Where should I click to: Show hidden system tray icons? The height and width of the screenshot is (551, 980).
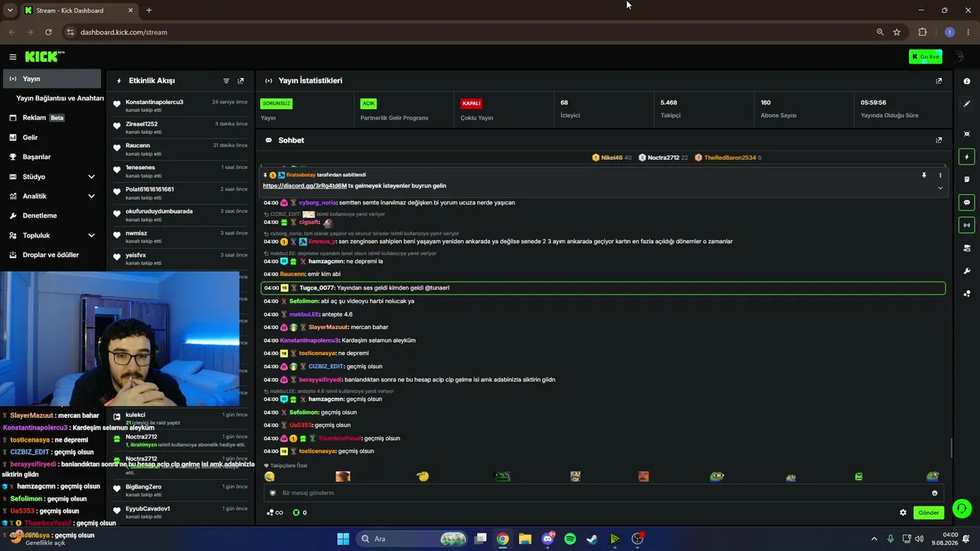(874, 539)
